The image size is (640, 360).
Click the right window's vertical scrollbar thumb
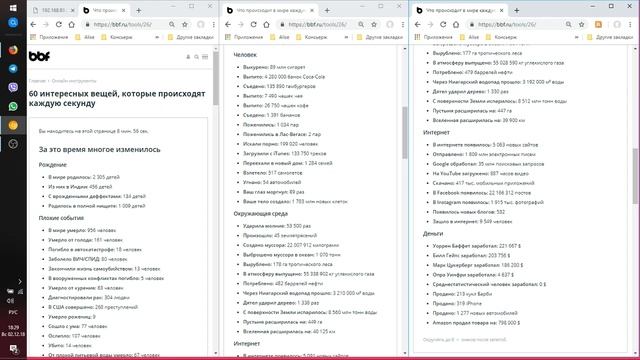[x=636, y=176]
